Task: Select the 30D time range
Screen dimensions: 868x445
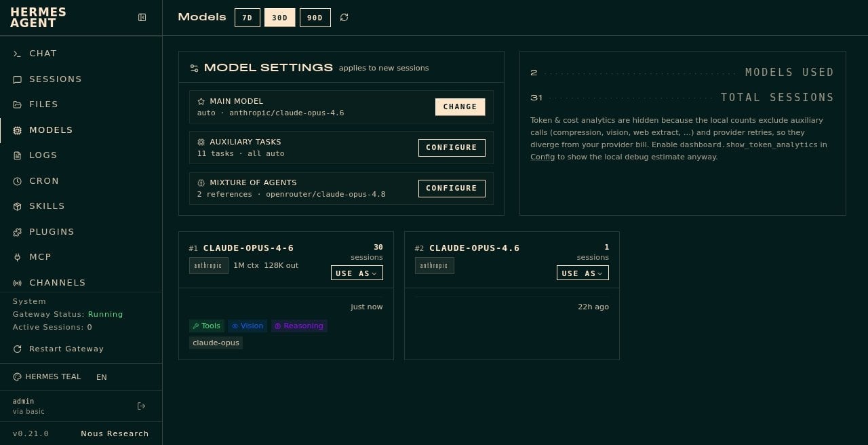Action: [280, 18]
